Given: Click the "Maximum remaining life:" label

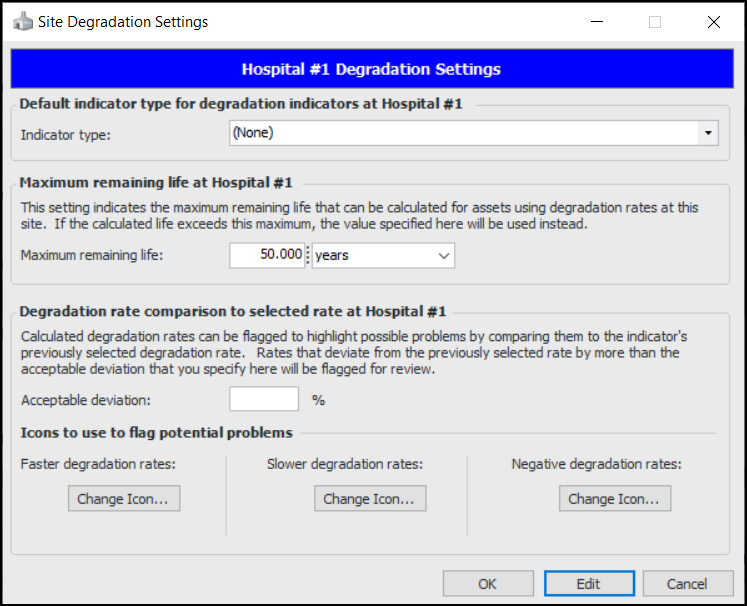Looking at the screenshot, I should [x=91, y=255].
